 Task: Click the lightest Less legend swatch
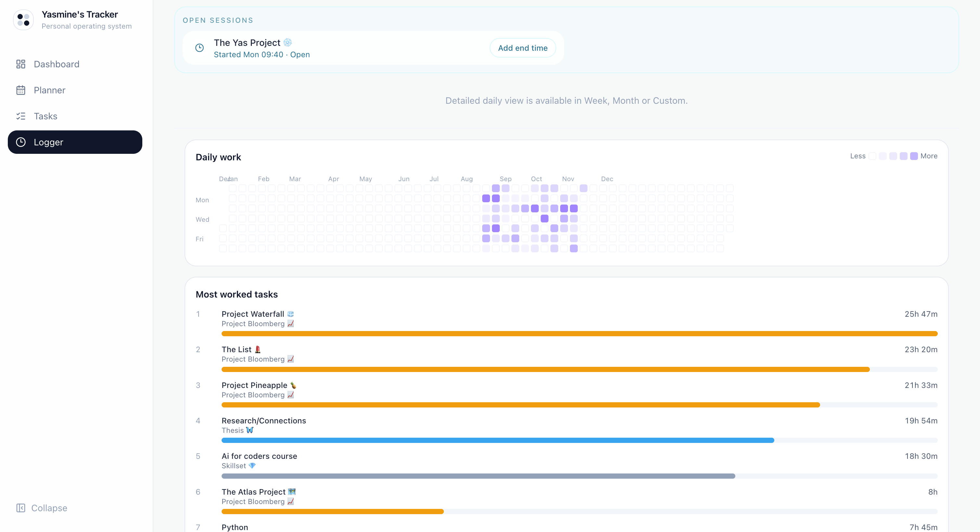[872, 156]
